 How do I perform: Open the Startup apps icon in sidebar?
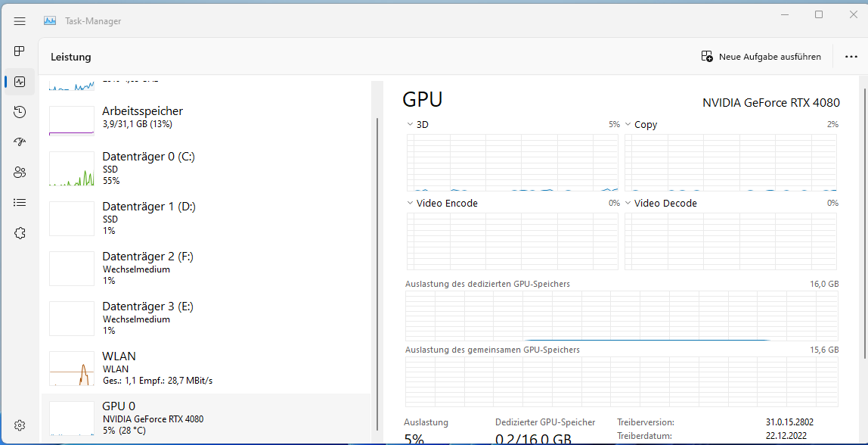coord(20,142)
